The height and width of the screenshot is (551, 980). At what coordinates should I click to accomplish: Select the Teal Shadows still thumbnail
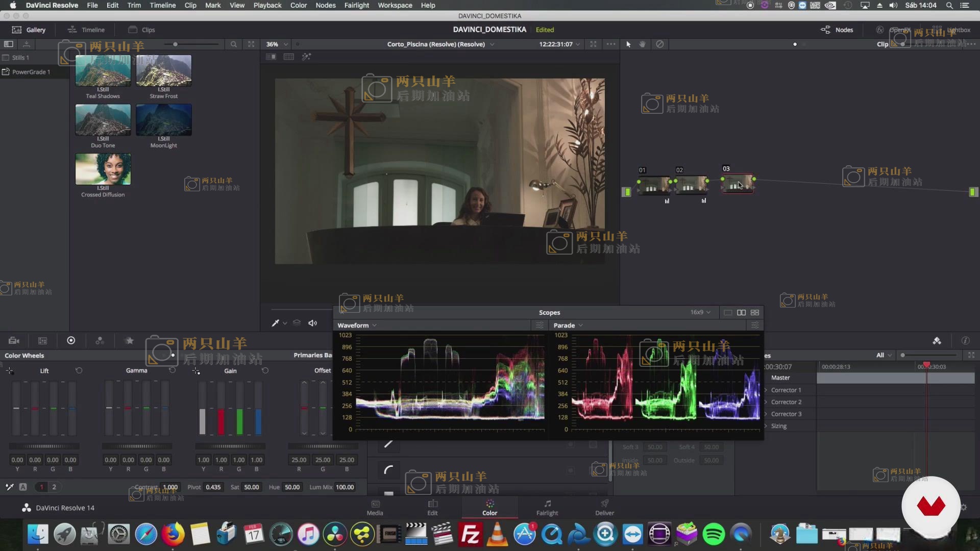[103, 71]
